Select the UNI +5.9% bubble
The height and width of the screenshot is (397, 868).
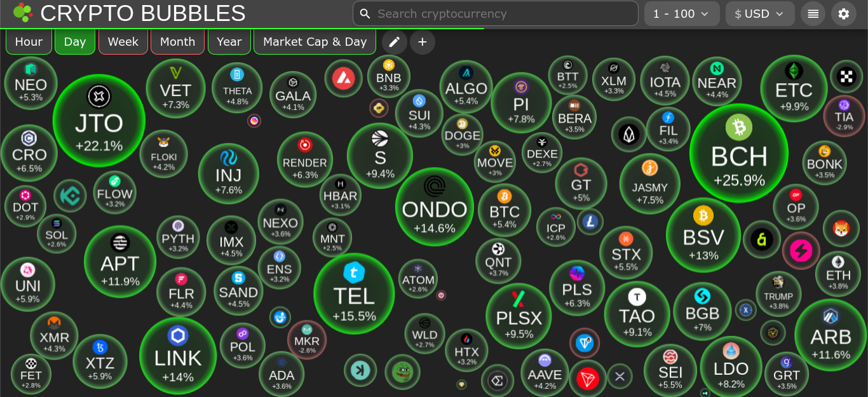(28, 284)
